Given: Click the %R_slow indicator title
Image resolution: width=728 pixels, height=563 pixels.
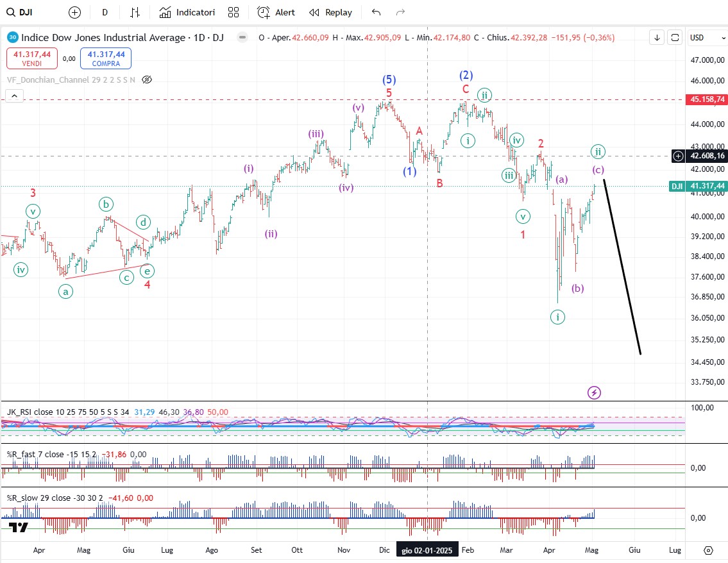Looking at the screenshot, I should point(55,498).
